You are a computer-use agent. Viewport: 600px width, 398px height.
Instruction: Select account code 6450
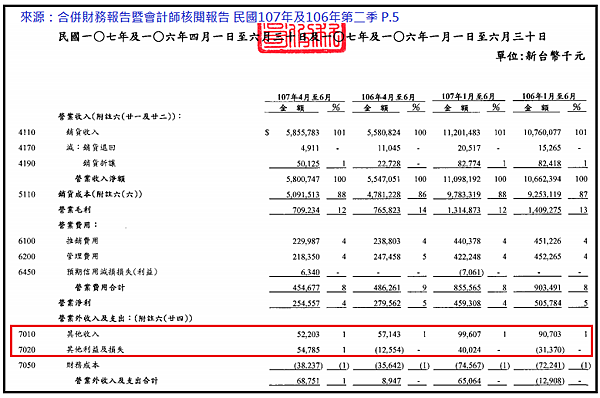point(27,272)
